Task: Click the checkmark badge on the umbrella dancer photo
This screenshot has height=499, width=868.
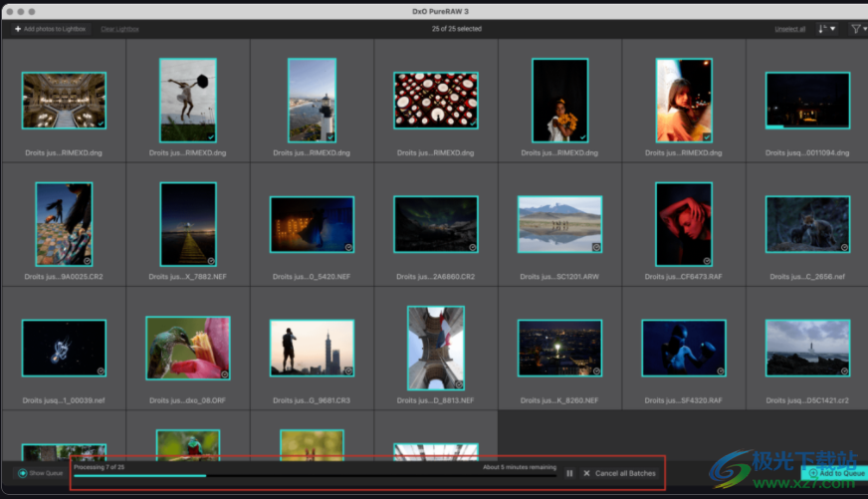Action: coord(211,136)
